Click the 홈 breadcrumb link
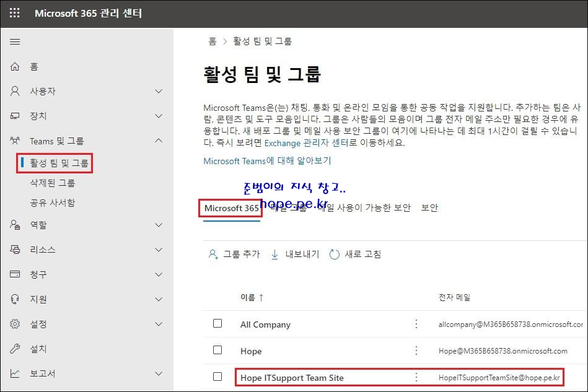The width and height of the screenshot is (588, 392). [213, 41]
